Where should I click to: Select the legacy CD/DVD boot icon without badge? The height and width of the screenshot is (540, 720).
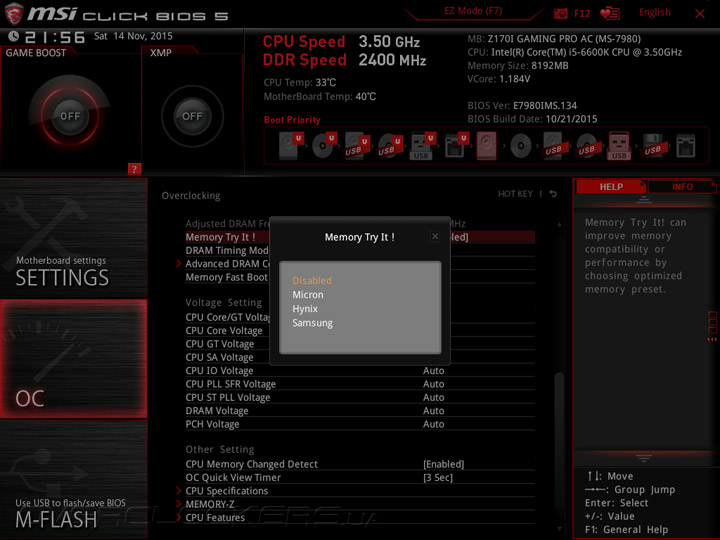click(x=521, y=146)
